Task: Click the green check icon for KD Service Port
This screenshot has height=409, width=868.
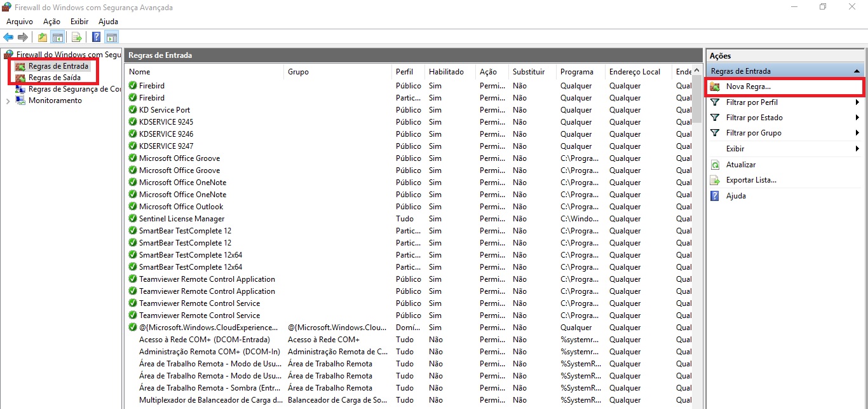Action: tap(133, 110)
